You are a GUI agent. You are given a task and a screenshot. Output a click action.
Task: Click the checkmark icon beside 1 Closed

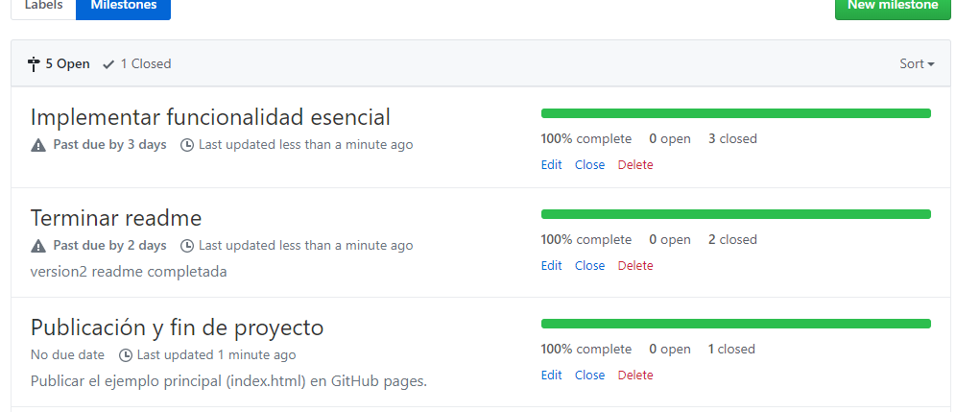(108, 64)
